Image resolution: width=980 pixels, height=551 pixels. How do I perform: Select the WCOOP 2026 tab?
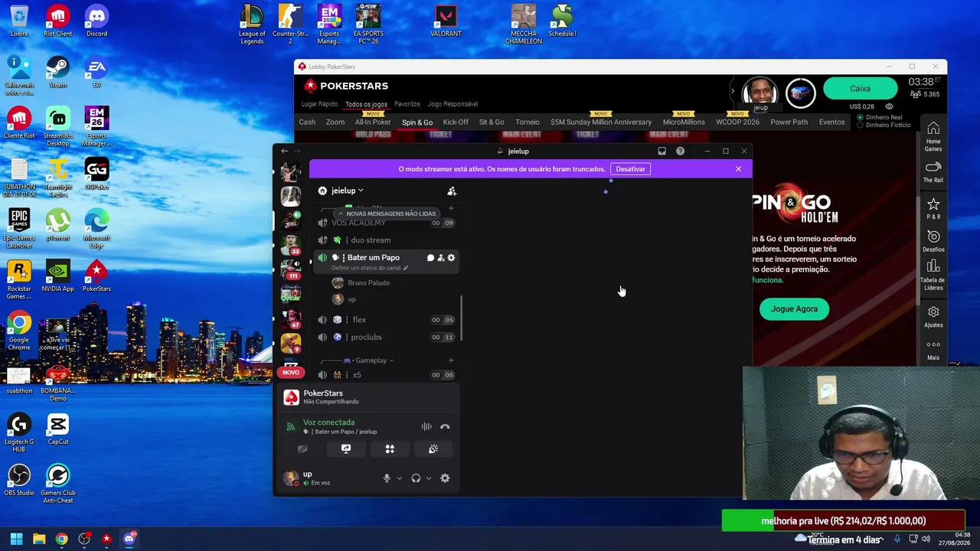coord(737,122)
